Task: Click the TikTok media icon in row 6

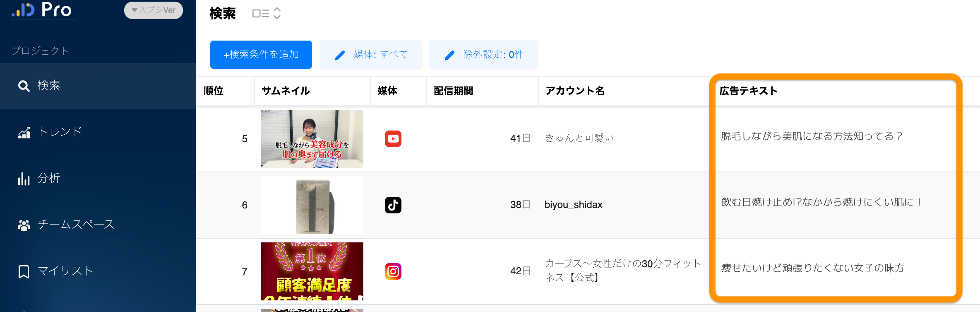Action: (393, 205)
